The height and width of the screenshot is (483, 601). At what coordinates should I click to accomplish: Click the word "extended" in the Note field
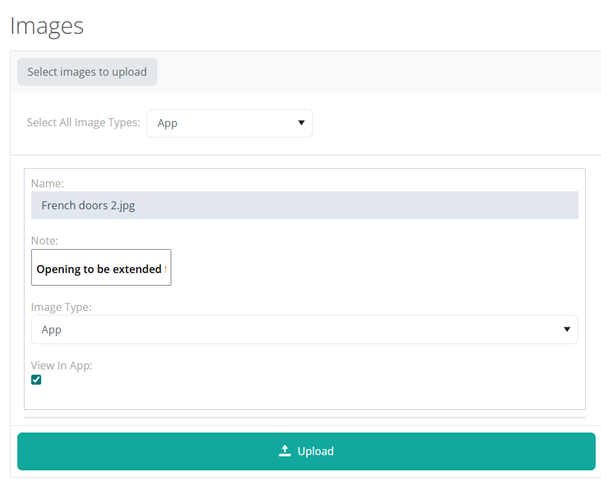tap(137, 269)
